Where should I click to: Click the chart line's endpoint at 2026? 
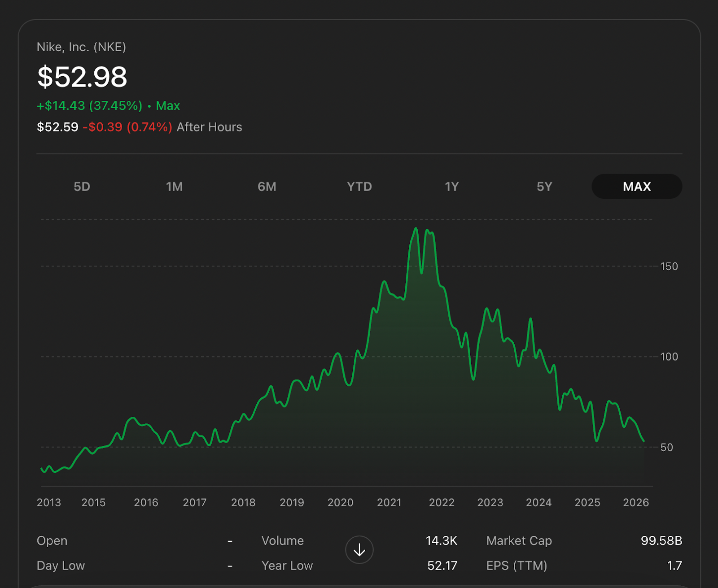(x=644, y=441)
